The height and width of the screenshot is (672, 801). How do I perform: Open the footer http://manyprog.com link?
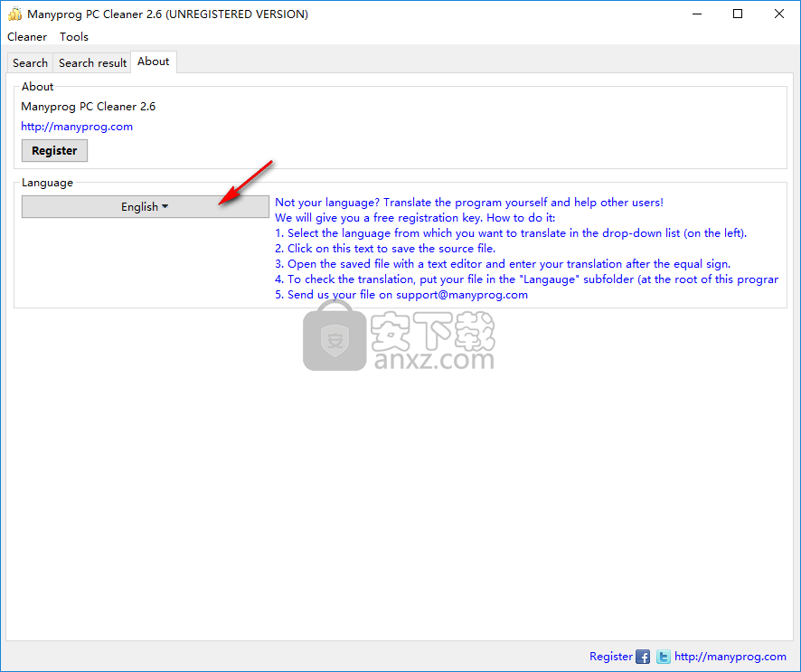tap(730, 656)
